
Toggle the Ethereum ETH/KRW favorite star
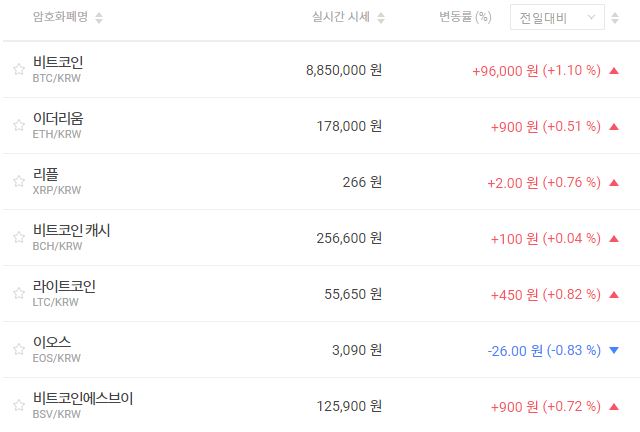point(18,126)
